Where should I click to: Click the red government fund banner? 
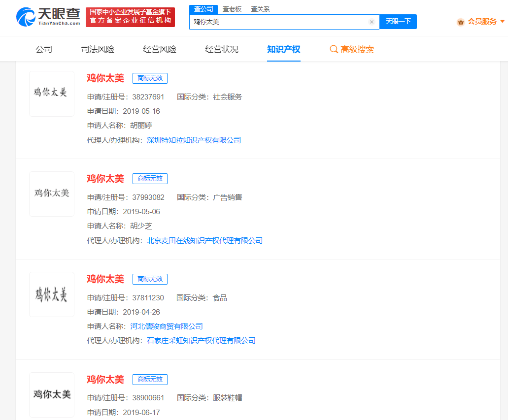tap(130, 17)
